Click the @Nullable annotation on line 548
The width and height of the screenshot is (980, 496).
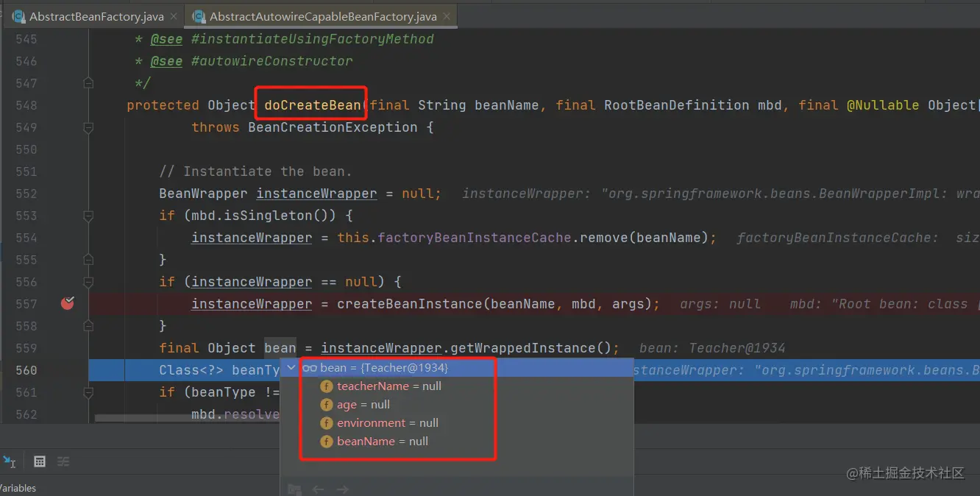(x=883, y=105)
